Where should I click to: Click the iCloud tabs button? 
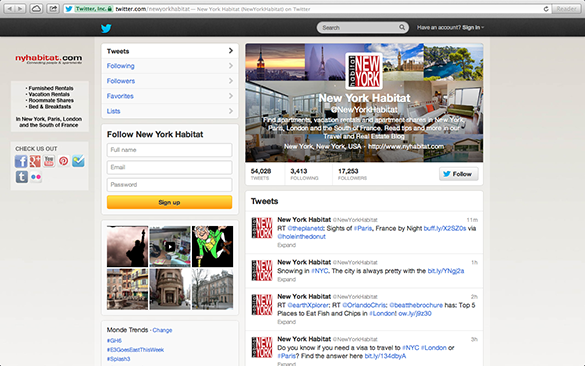(x=36, y=9)
